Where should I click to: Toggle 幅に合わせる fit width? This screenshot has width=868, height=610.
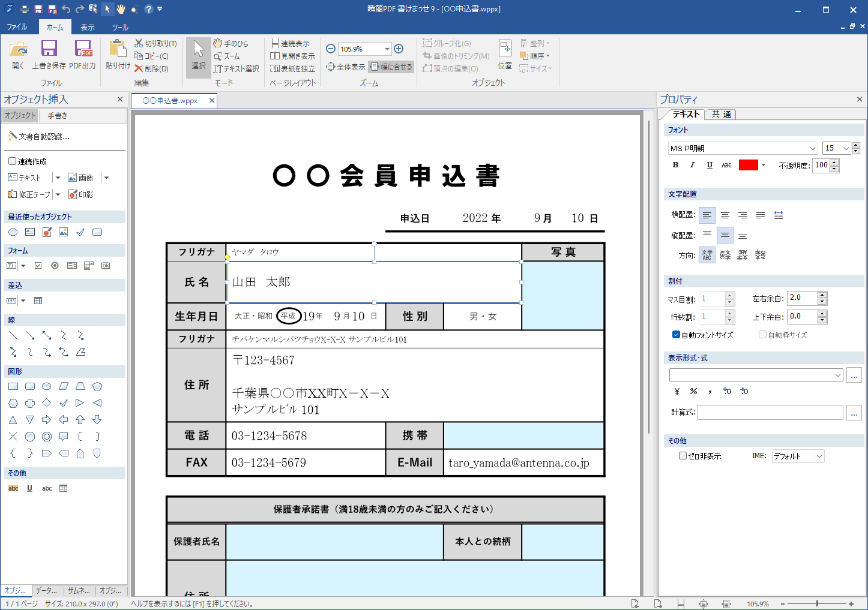coord(391,67)
